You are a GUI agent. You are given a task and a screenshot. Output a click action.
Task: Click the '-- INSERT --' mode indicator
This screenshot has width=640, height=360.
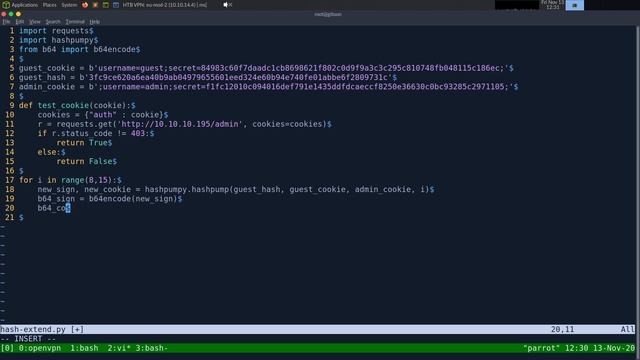(28, 339)
